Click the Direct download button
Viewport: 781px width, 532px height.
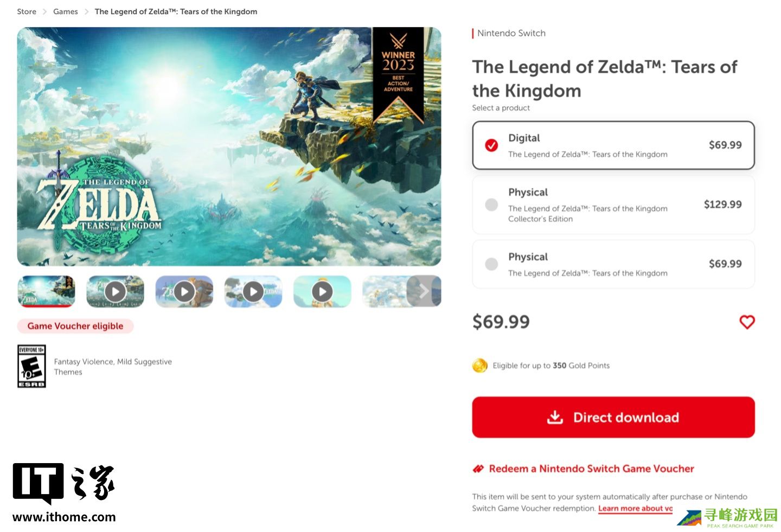point(613,417)
